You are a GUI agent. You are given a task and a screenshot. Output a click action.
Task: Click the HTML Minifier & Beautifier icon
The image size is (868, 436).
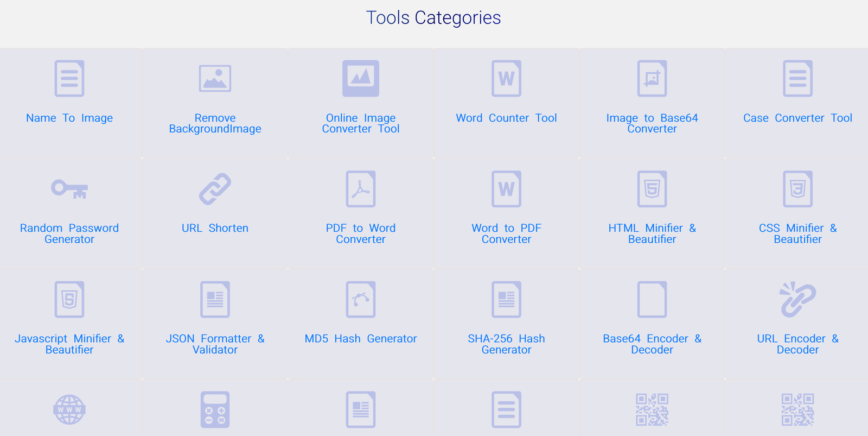click(652, 189)
